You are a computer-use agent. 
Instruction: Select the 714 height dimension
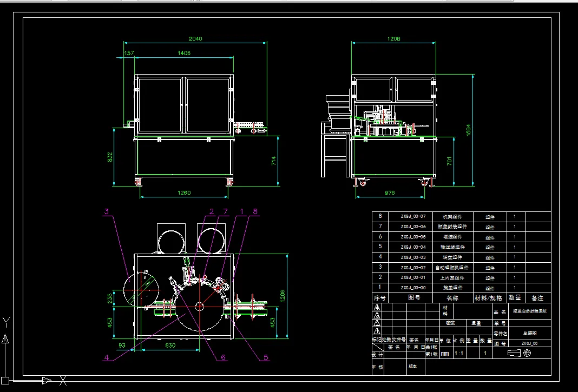(x=273, y=161)
